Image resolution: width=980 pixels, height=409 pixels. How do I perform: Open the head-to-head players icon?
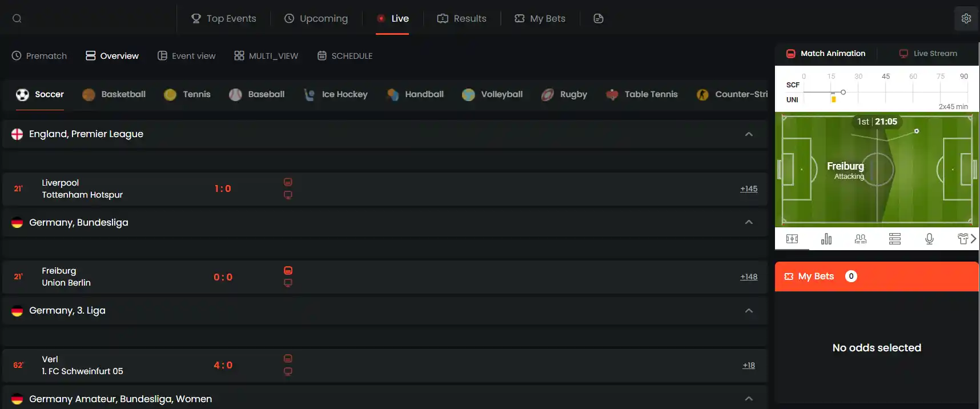point(861,239)
